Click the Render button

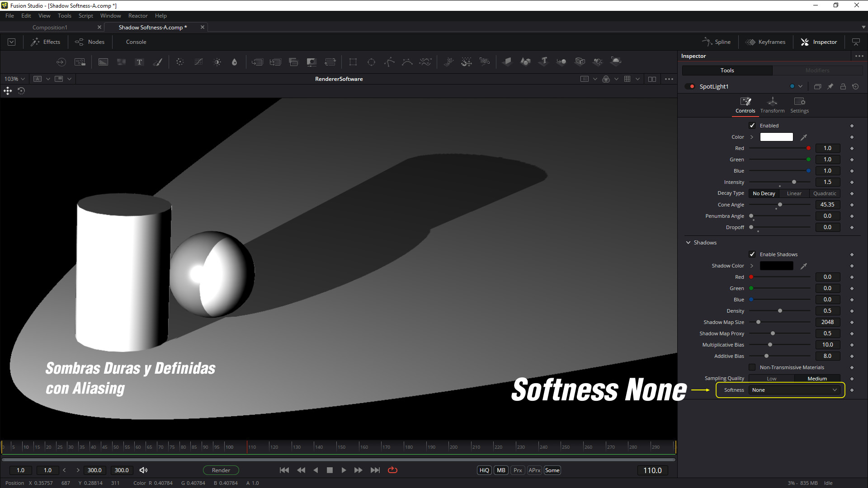[221, 470]
